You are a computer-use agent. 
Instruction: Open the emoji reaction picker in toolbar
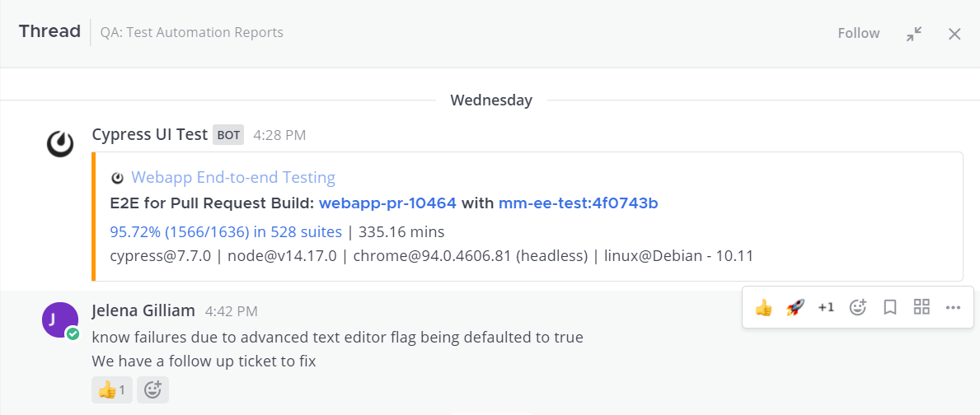pos(858,307)
